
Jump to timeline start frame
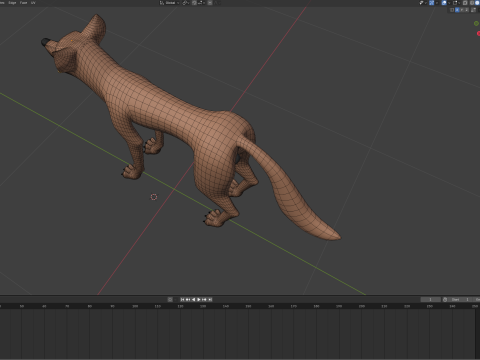182,299
